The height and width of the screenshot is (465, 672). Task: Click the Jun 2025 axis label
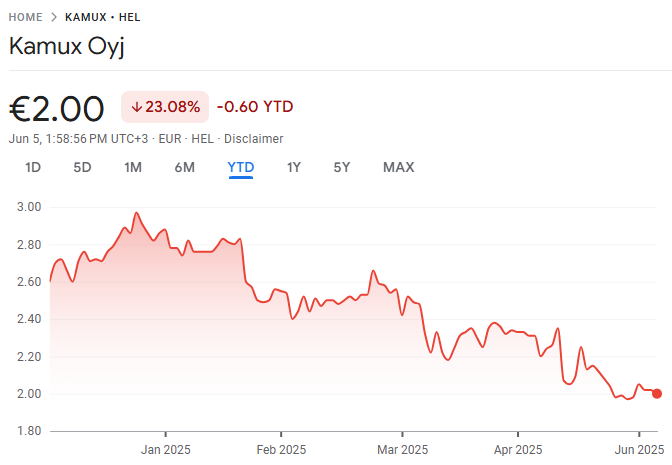point(635,449)
